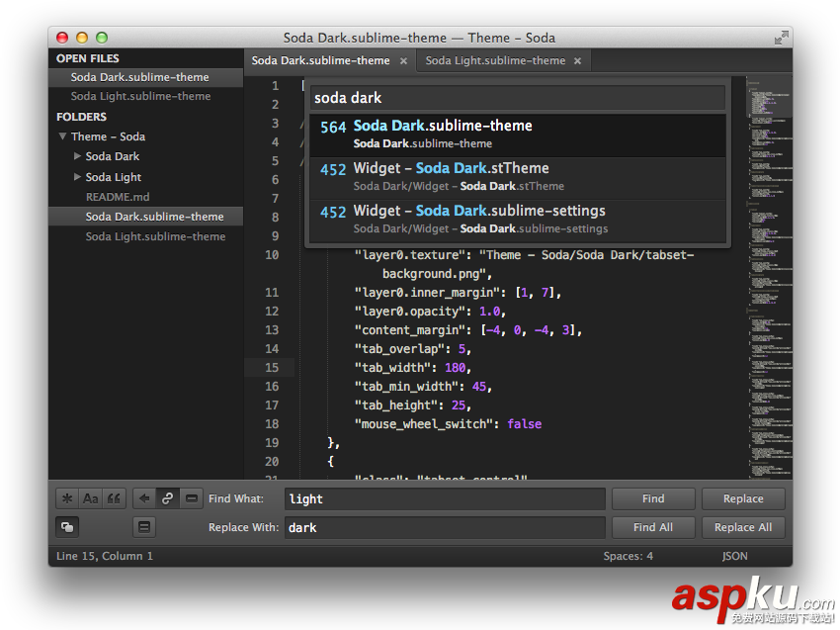Click the Find button
The height and width of the screenshot is (630, 840).
click(x=653, y=498)
